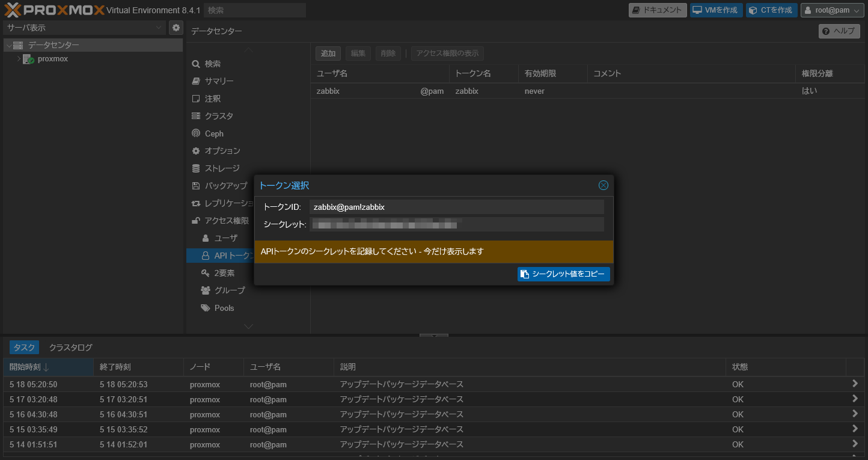Open クラスタ menu item
868x460 pixels.
pyautogui.click(x=219, y=116)
